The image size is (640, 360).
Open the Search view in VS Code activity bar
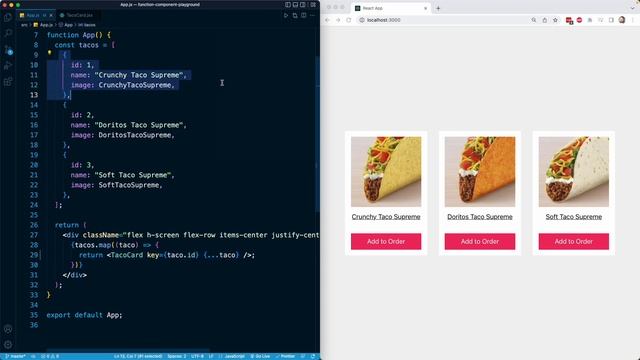[8, 33]
